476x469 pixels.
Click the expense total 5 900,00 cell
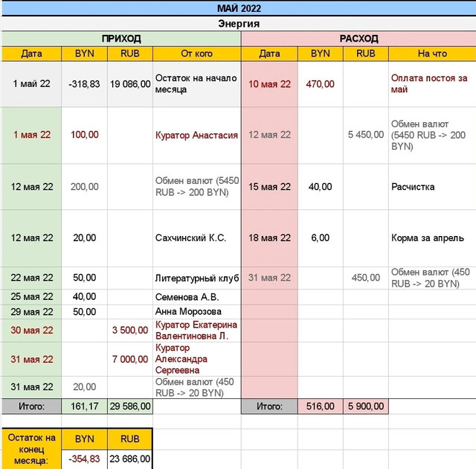(365, 406)
